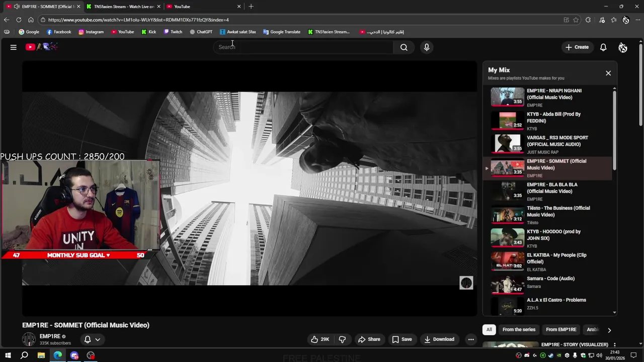Click the address bar URL
Viewport: 644px width, 362px height.
[138, 20]
